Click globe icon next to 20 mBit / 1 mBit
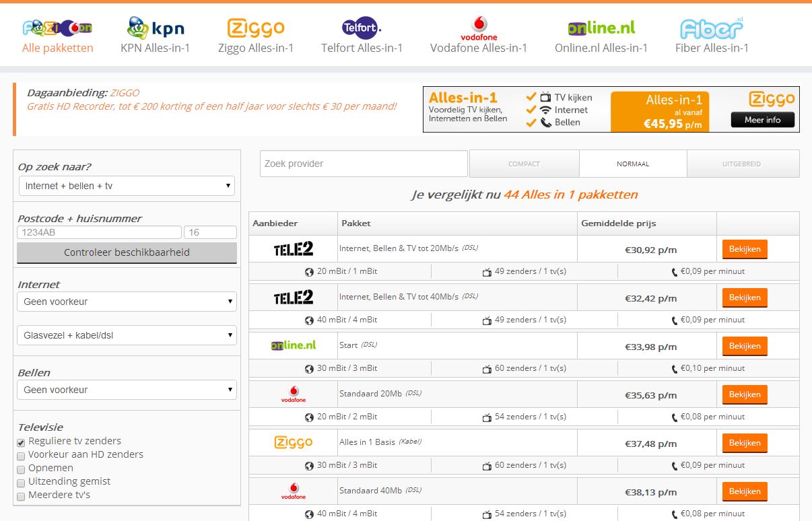The width and height of the screenshot is (812, 521). [x=309, y=272]
